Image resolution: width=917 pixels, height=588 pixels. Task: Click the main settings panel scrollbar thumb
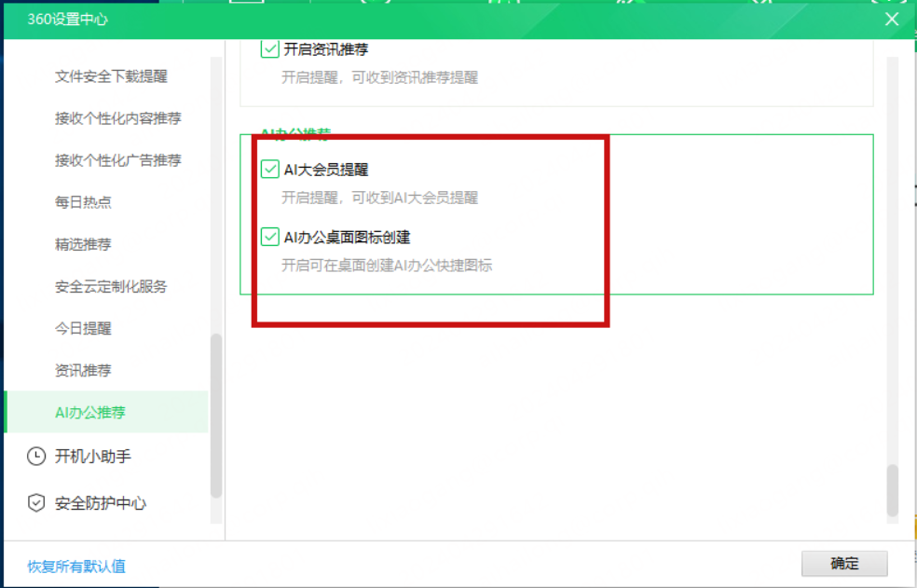[892, 490]
